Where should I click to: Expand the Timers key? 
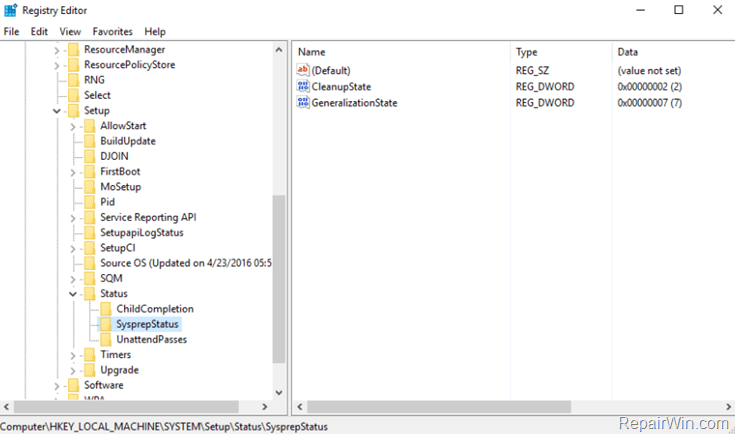click(x=73, y=356)
